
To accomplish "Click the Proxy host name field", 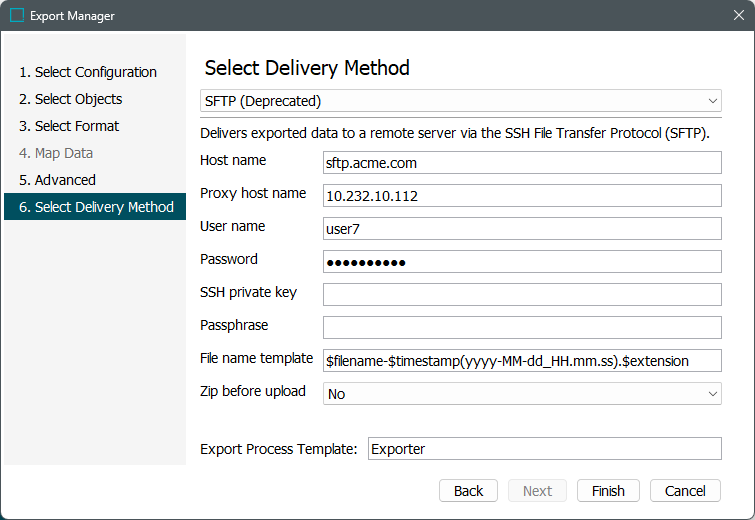I will click(x=521, y=196).
